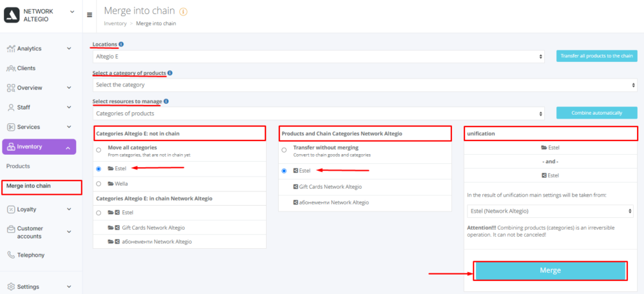The height and width of the screenshot is (294, 644).
Task: Click the Telephony phone icon
Action: coord(11,255)
